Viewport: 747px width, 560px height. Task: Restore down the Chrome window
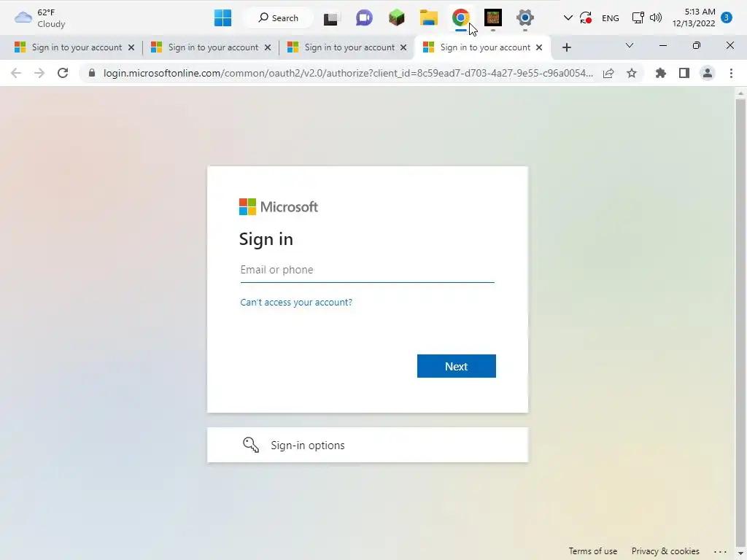click(697, 46)
